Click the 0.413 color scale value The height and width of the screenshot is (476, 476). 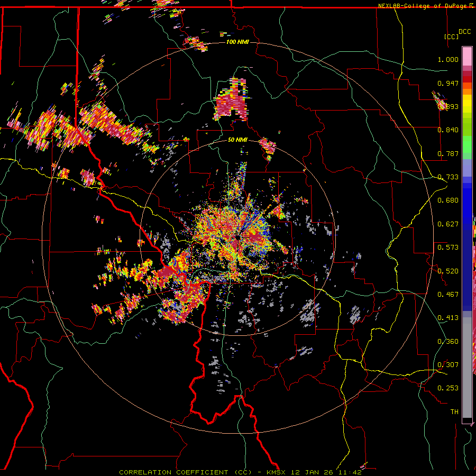point(448,318)
